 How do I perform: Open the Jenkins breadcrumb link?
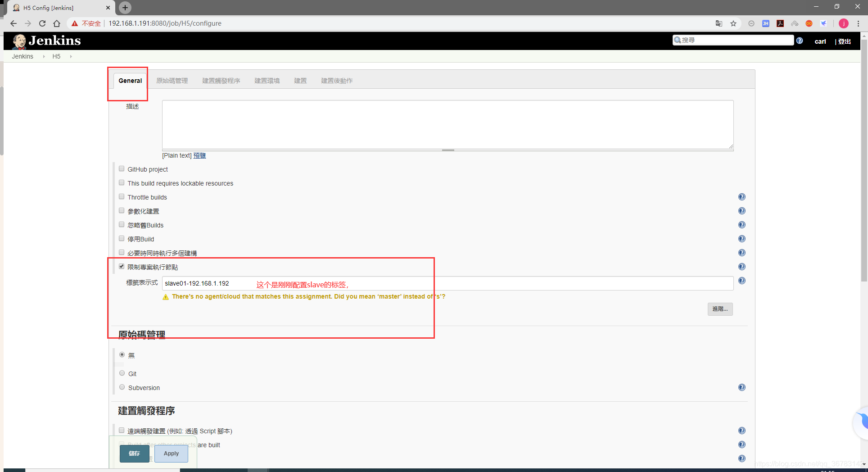[23, 56]
